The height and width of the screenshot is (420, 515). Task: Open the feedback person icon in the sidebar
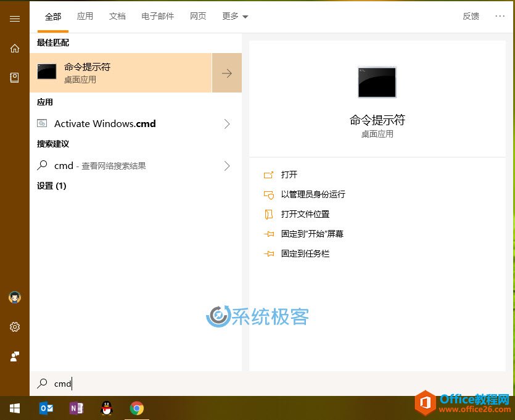(15, 356)
